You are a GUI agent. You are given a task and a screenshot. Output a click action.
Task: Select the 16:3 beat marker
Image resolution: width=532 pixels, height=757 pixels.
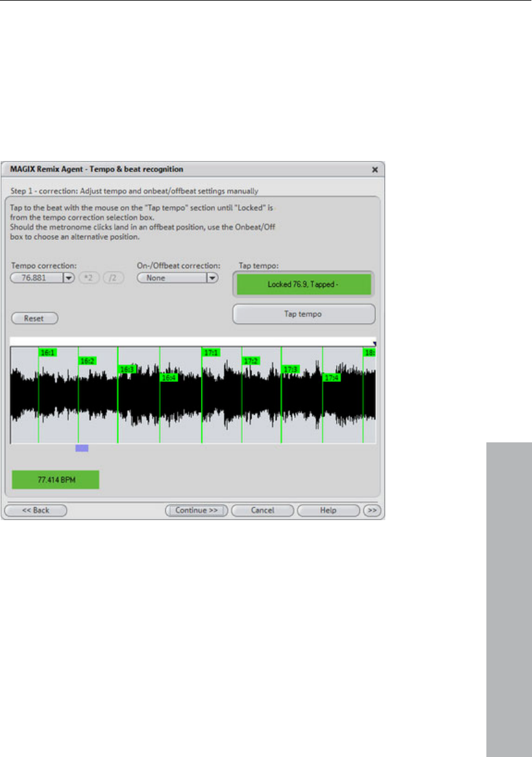(x=127, y=370)
